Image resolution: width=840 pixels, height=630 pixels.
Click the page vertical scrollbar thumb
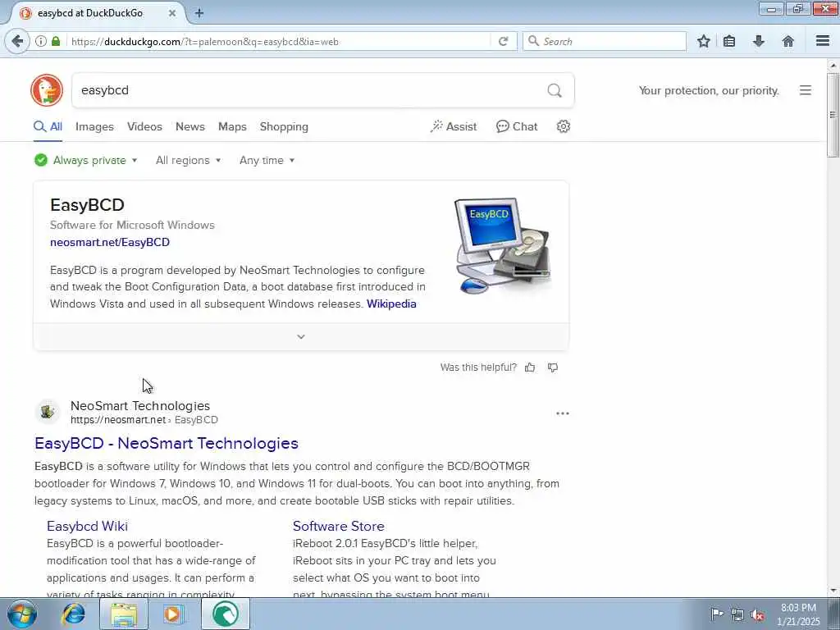[833, 115]
